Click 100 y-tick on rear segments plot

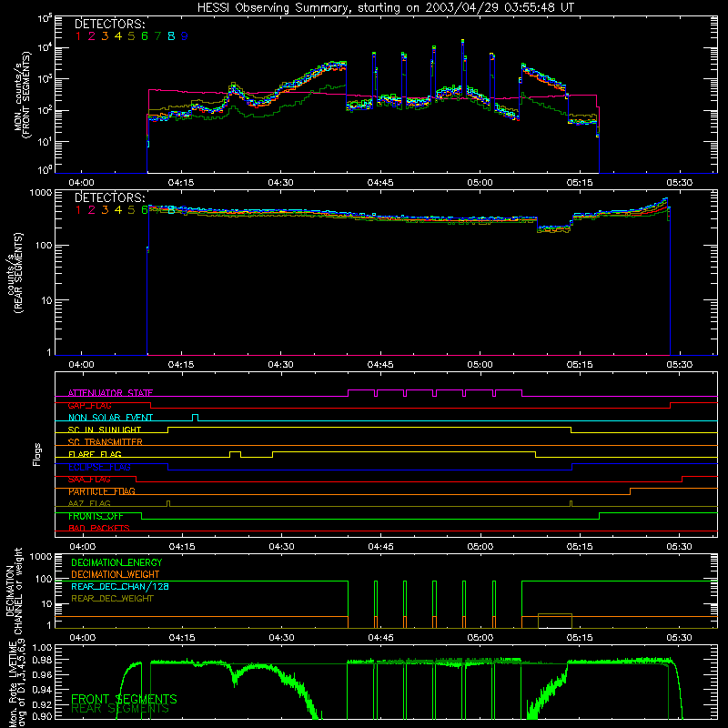coord(44,245)
